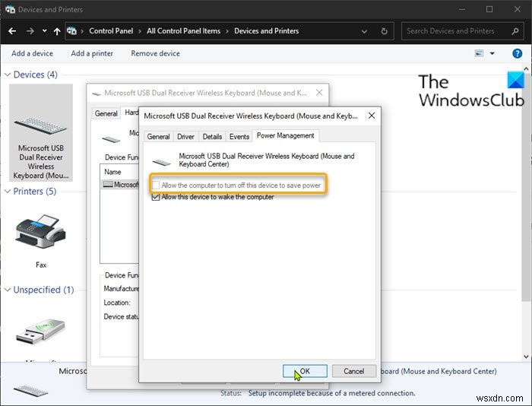Screen dimensions: 532x406
Task: Click Cancel in the properties dialog
Action: pyautogui.click(x=353, y=371)
